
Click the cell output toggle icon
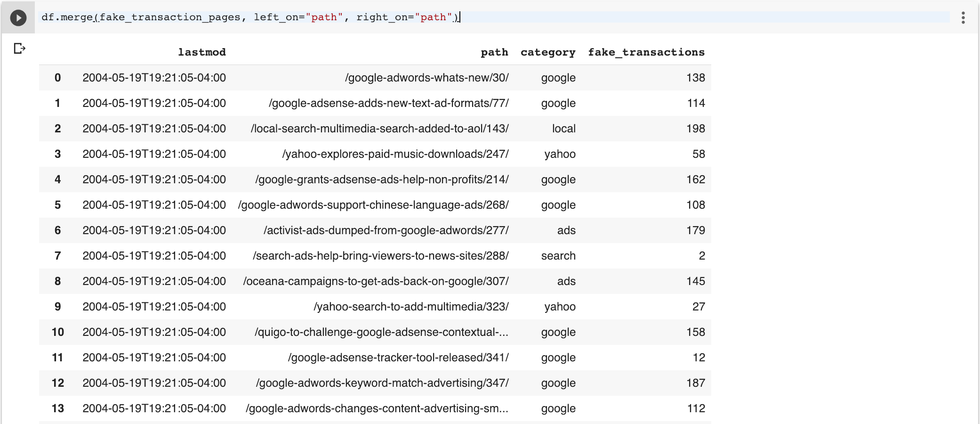19,49
